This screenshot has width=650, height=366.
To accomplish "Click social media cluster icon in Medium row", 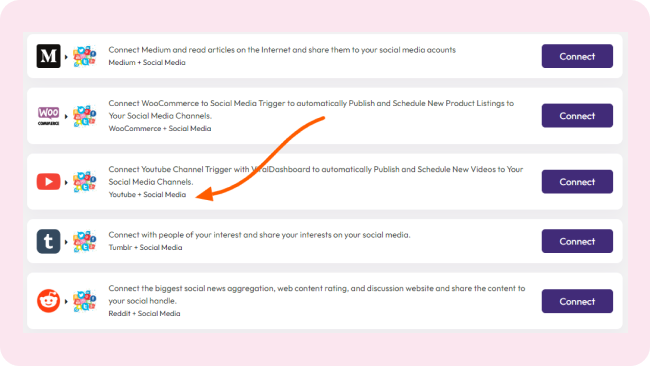I will 85,56.
